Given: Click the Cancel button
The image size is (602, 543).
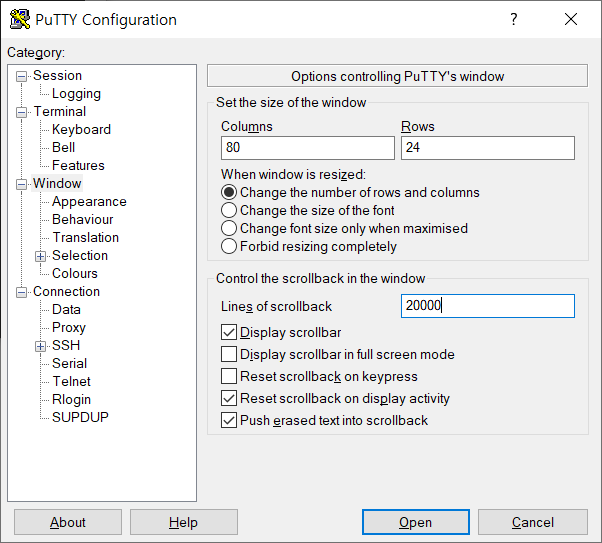Looking at the screenshot, I should [x=533, y=522].
